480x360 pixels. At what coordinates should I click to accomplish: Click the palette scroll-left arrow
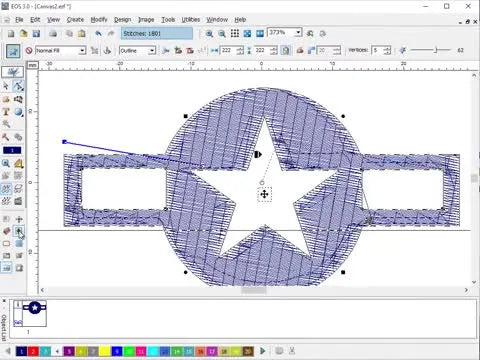coord(8,351)
